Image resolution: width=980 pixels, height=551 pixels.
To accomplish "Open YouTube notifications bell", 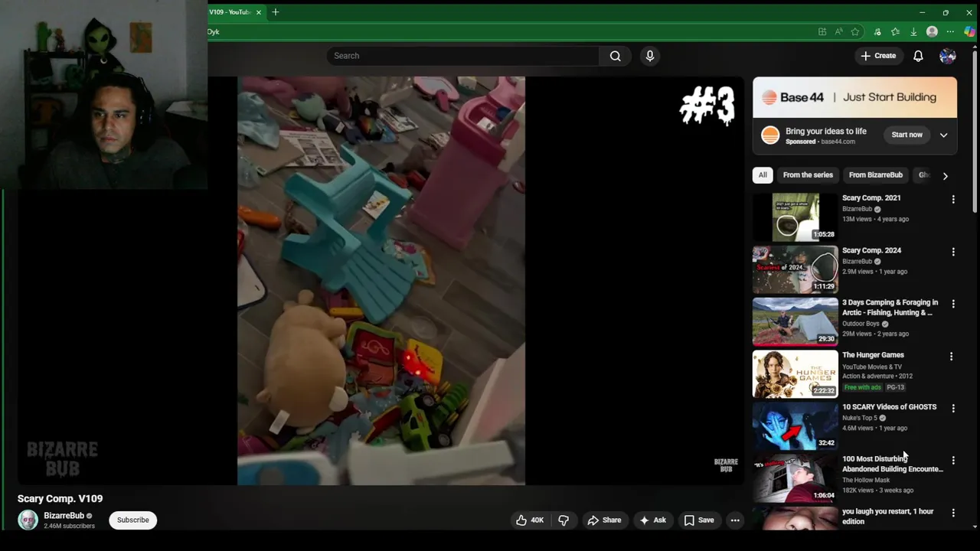I will [x=918, y=56].
